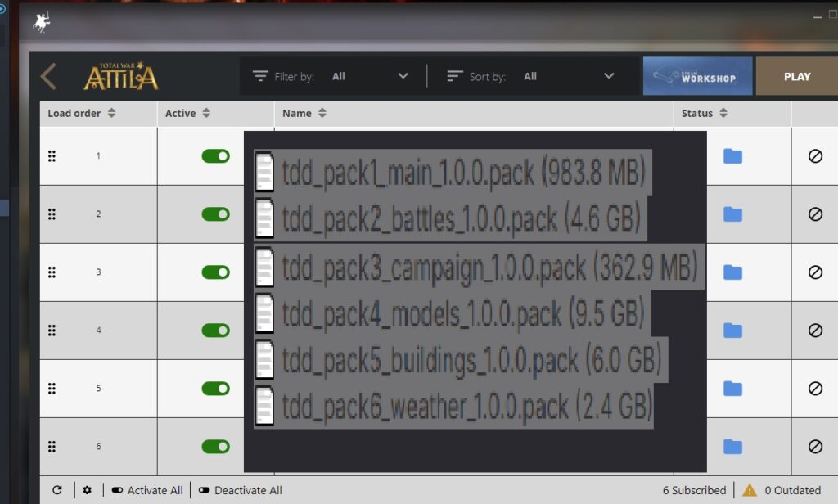
Task: Open folder for mod in row 3
Action: pyautogui.click(x=732, y=272)
